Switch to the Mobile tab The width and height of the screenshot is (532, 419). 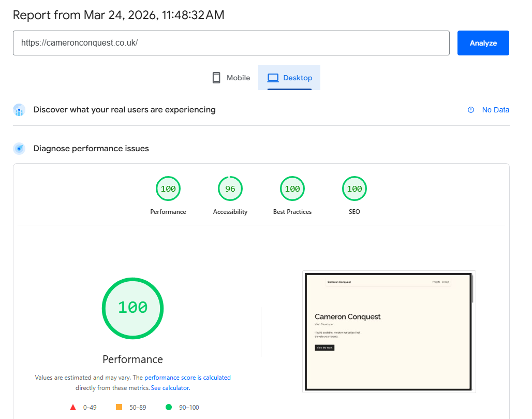[x=231, y=78]
